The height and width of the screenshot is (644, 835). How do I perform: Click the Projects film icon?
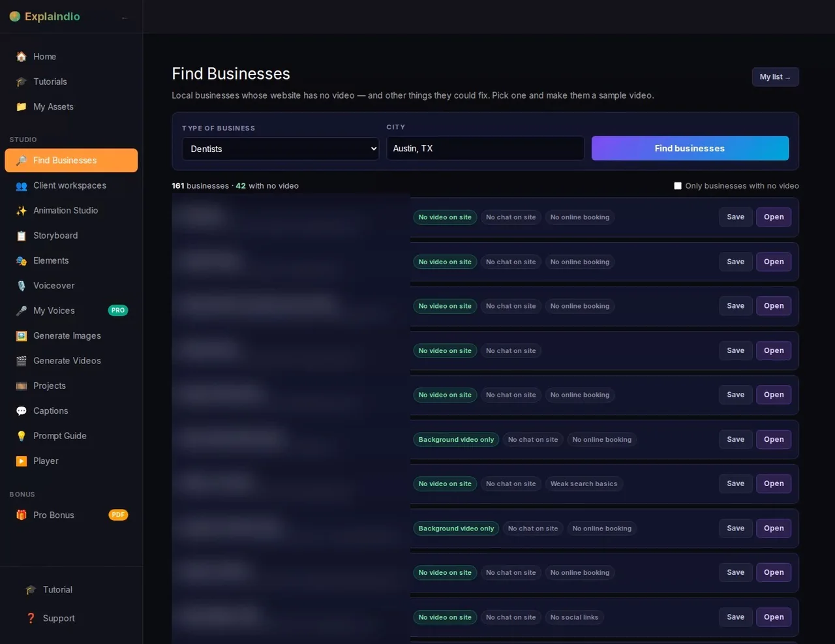click(22, 386)
